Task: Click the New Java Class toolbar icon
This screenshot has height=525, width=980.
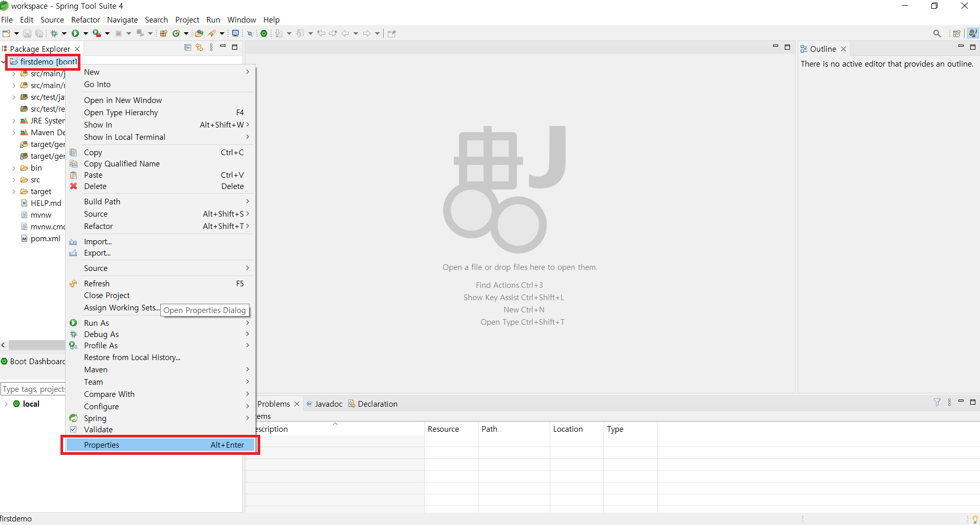Action: tap(176, 34)
